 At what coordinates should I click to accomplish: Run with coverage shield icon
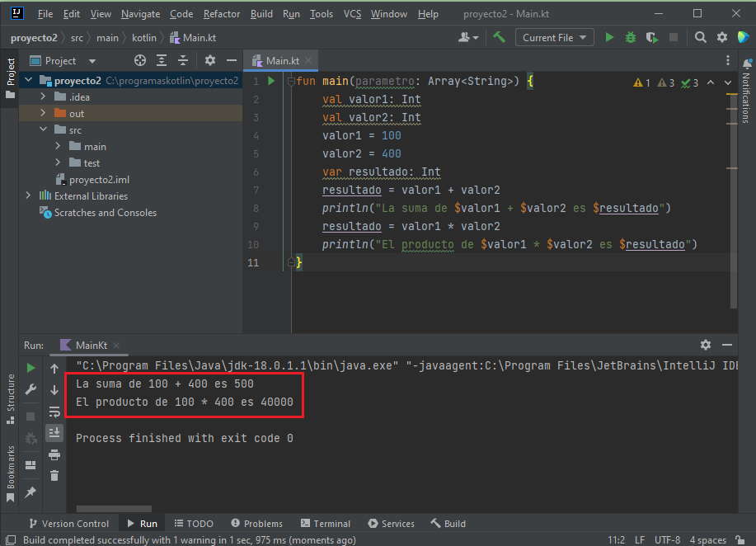pos(652,38)
